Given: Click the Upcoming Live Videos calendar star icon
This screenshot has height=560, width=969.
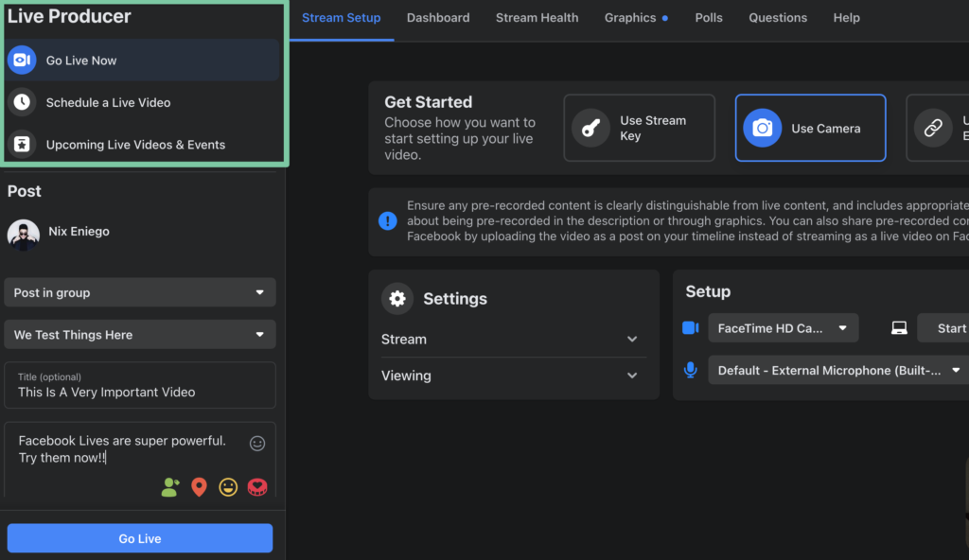Looking at the screenshot, I should click(x=22, y=144).
